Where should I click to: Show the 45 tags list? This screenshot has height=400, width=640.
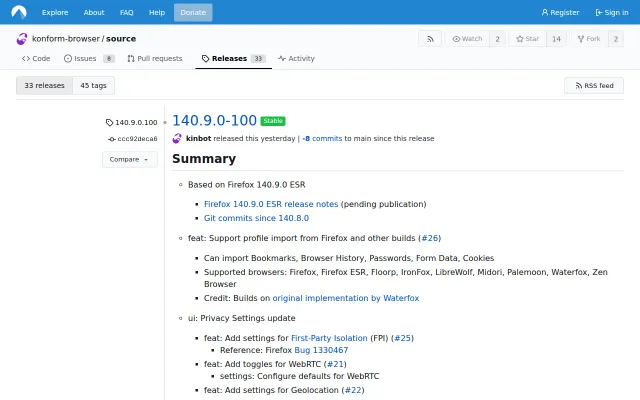[x=93, y=85]
